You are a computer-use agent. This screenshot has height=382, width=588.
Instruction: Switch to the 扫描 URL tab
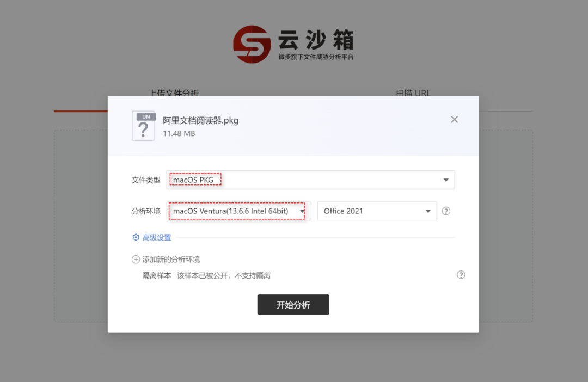coord(413,93)
